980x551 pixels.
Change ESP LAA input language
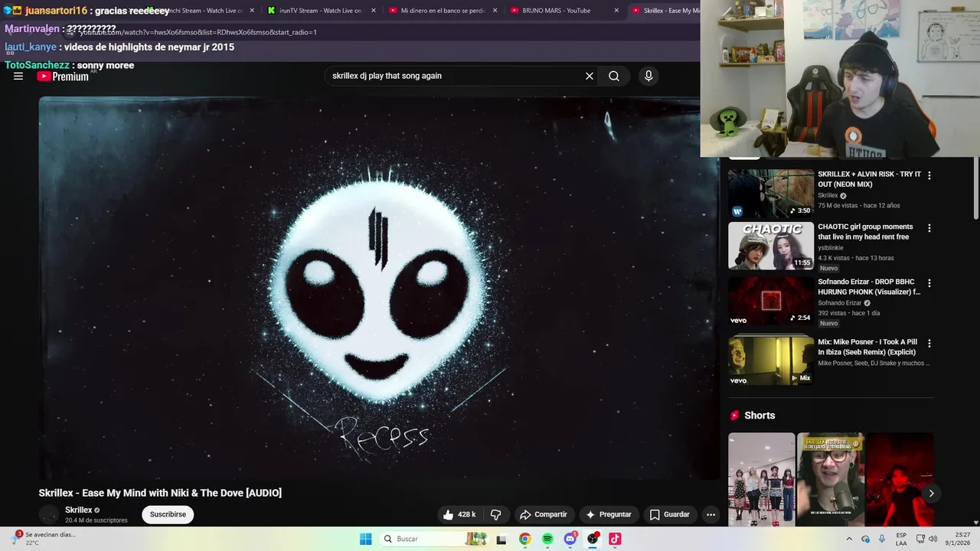coord(901,539)
